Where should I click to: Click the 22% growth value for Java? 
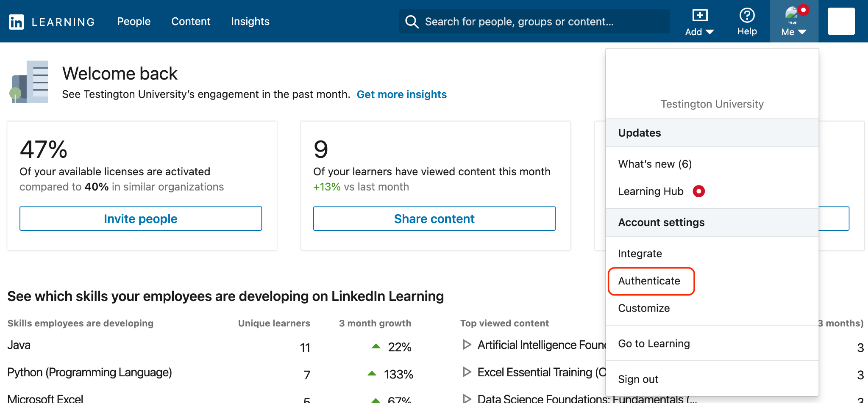[400, 347]
